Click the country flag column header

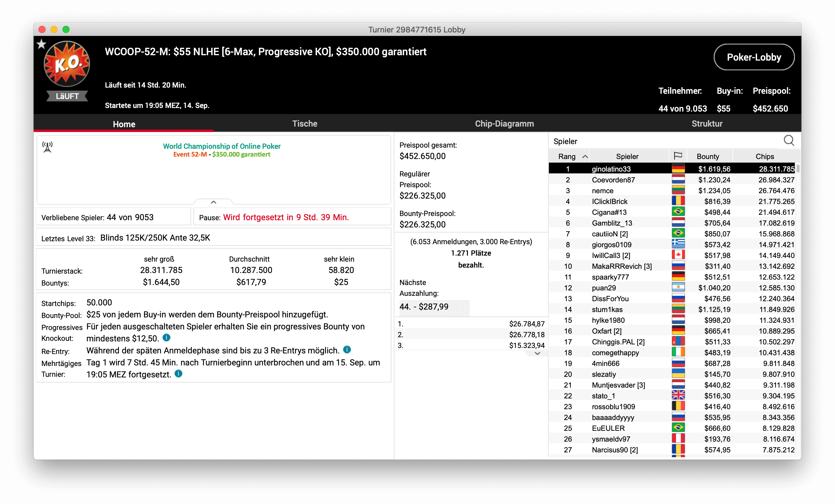pyautogui.click(x=678, y=156)
